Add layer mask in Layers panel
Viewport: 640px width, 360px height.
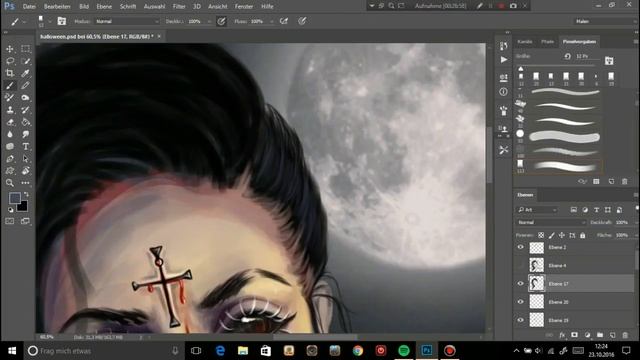point(574,335)
